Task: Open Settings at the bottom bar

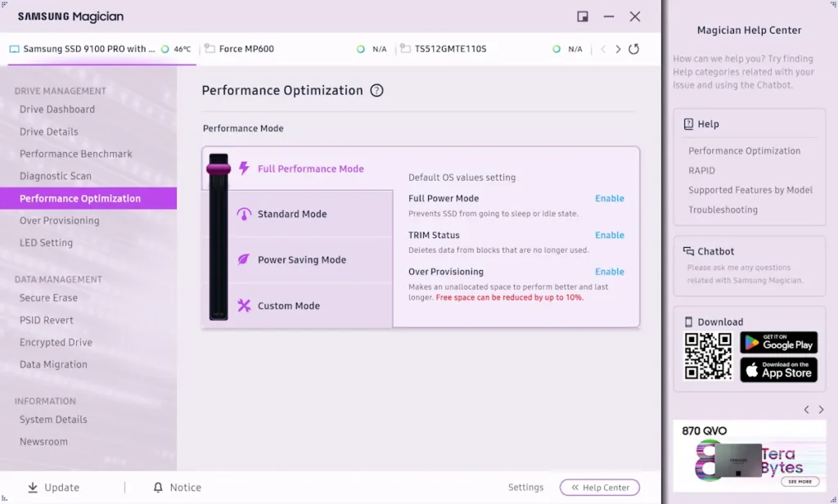Action: tap(525, 487)
